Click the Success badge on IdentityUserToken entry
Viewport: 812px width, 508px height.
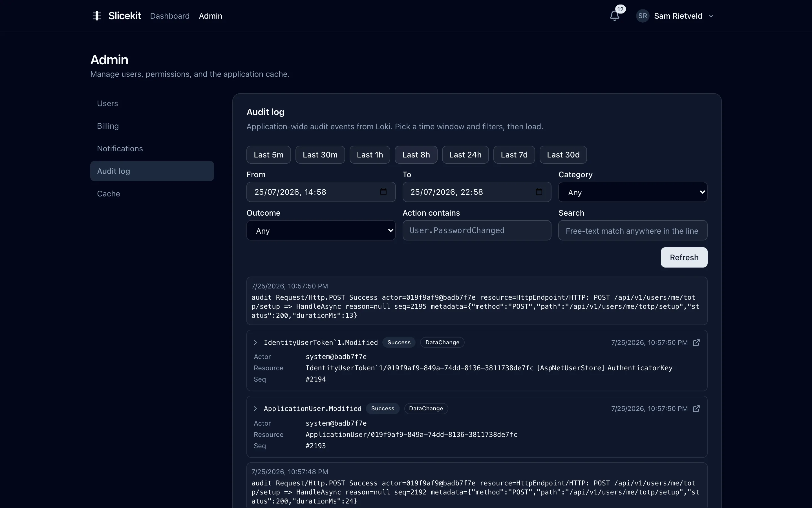tap(399, 342)
